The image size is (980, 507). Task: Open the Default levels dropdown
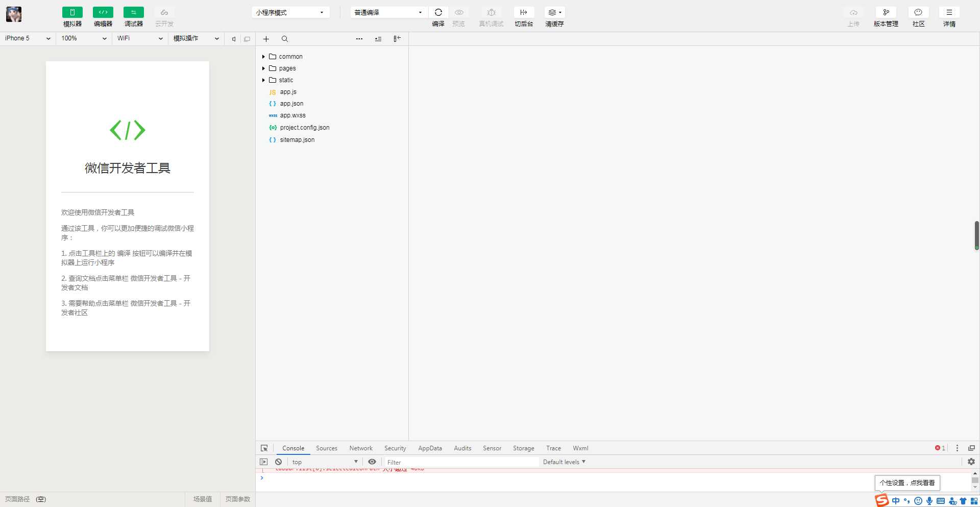[x=564, y=462]
